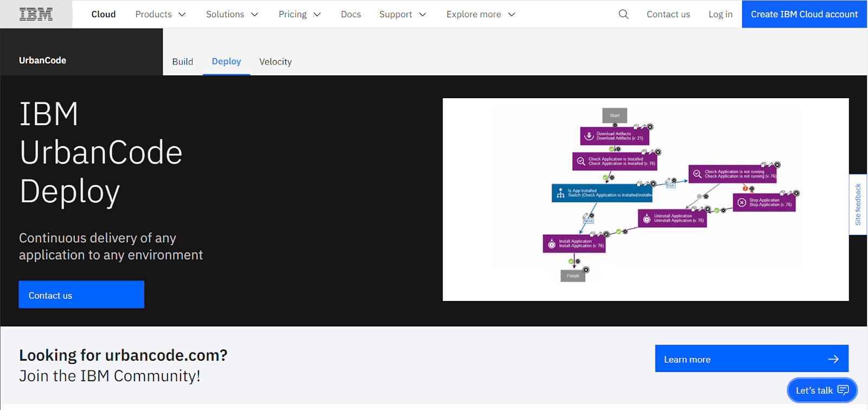Switch to the Build tab
The image size is (868, 410).
(183, 62)
